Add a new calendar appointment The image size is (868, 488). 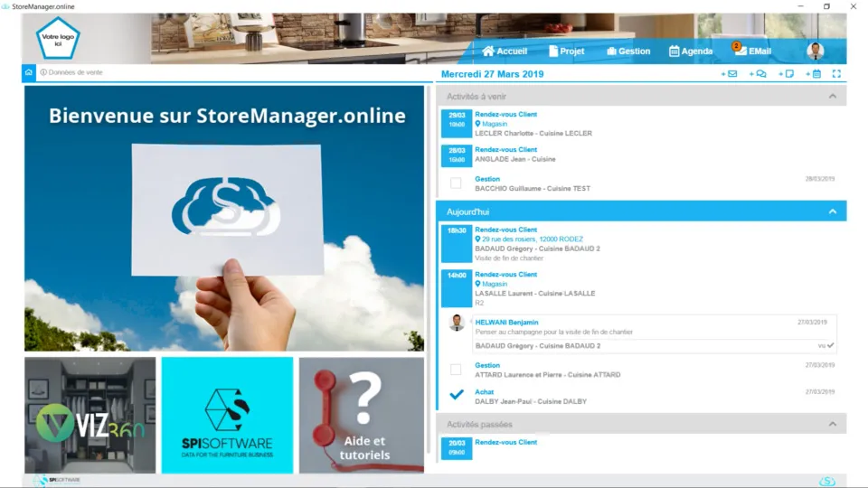coord(813,73)
